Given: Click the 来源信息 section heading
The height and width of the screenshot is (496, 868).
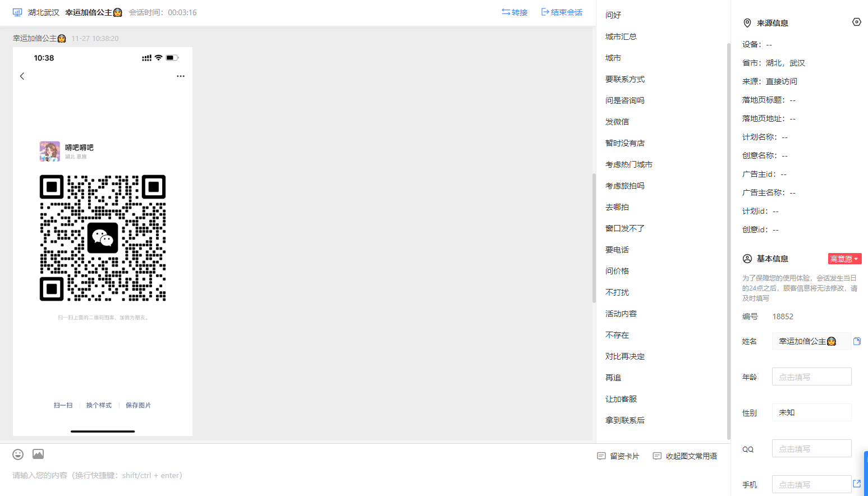Looking at the screenshot, I should pos(773,23).
